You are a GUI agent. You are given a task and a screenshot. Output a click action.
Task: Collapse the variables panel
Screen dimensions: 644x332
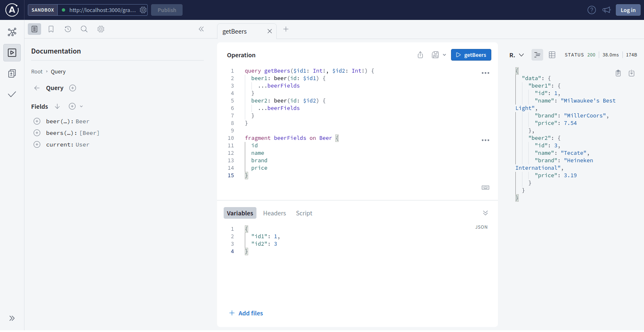pyautogui.click(x=485, y=213)
